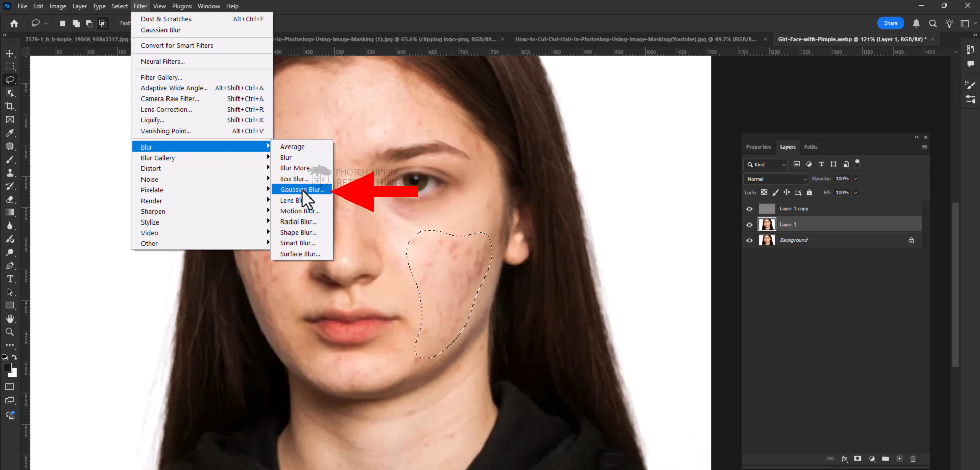Toggle the type layer filter

click(821, 164)
